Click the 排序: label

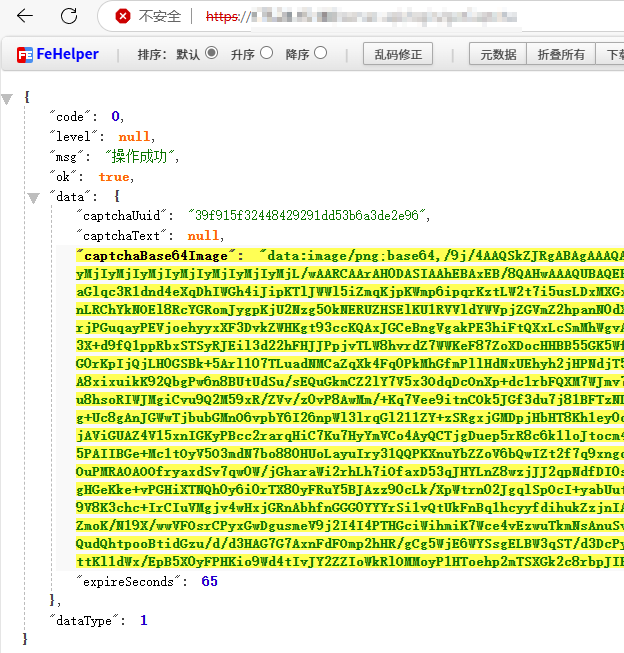pyautogui.click(x=152, y=55)
